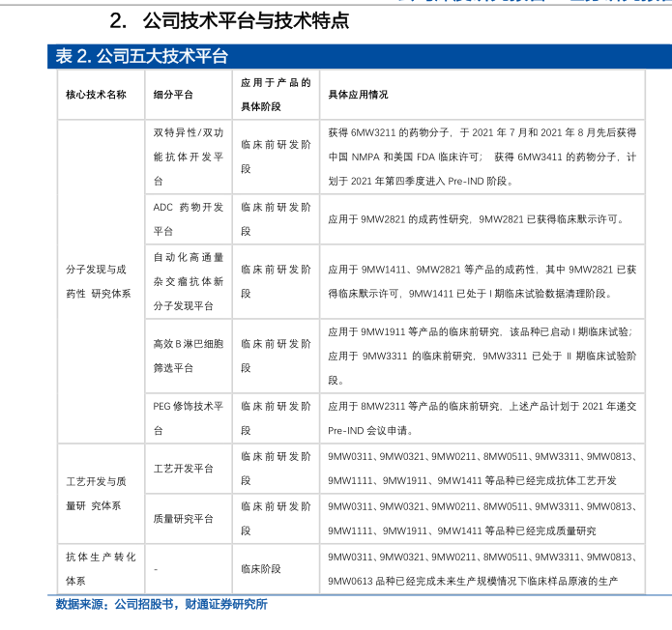Select the description mentioning 8MW2311 临床前研究
This screenshot has height=630, width=672.
482,417
